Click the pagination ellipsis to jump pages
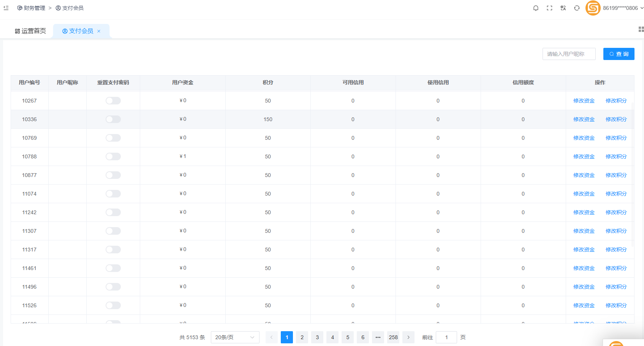Screen dimensions: 644x346 [x=378, y=337]
